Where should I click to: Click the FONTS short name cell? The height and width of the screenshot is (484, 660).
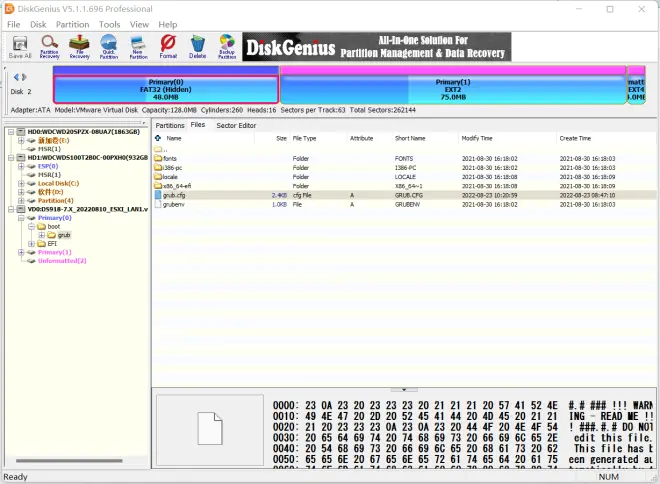coord(404,159)
